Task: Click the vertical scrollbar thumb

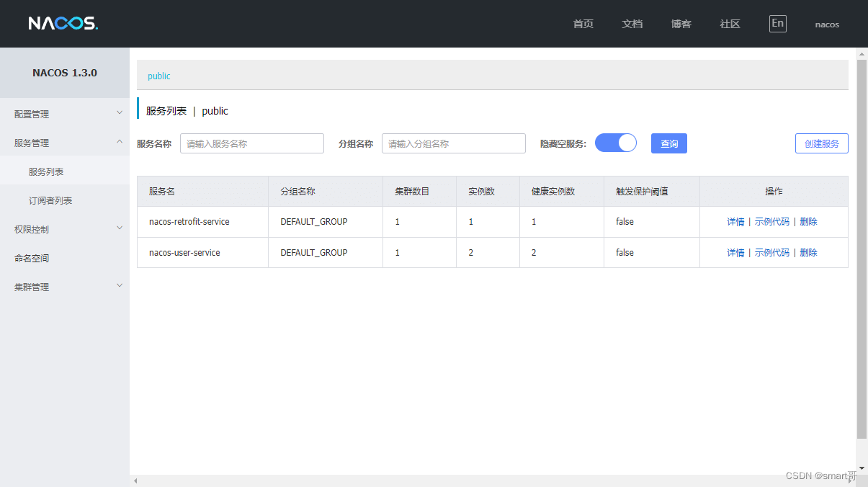Action: coord(862,249)
